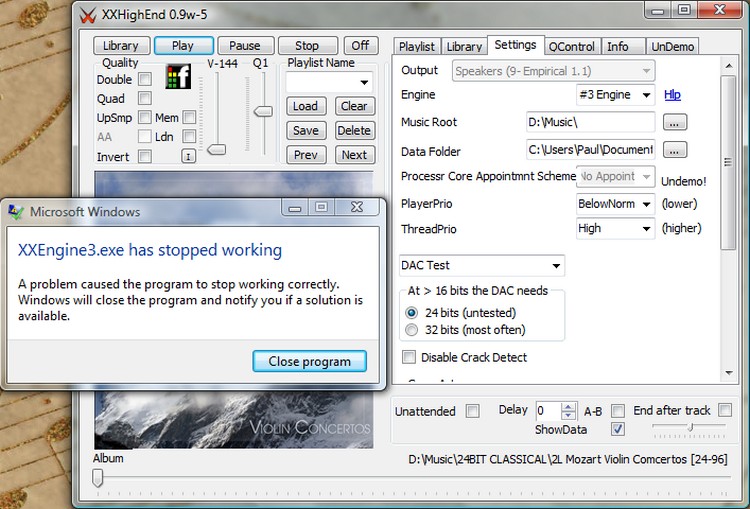Click the small 'I' button beside Invert
Image resolution: width=750 pixels, height=509 pixels.
click(x=188, y=156)
